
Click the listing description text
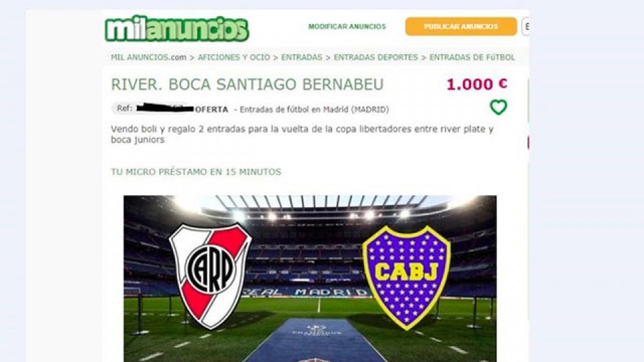302,134
